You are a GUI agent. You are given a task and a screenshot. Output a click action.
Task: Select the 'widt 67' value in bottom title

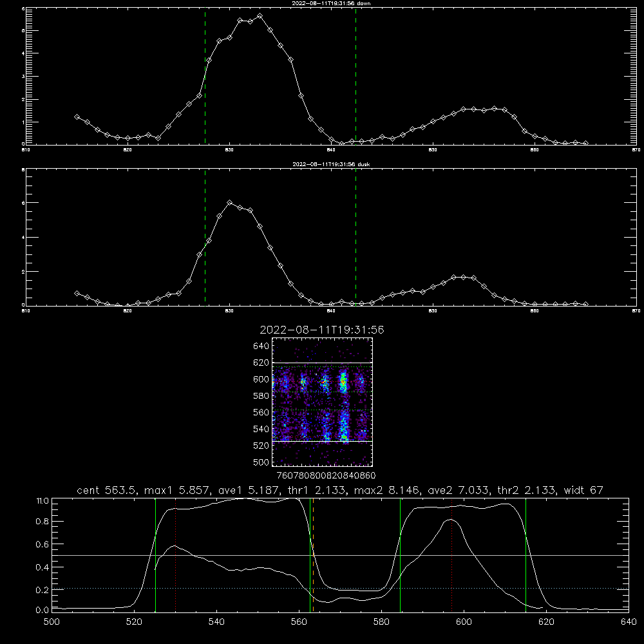click(583, 490)
